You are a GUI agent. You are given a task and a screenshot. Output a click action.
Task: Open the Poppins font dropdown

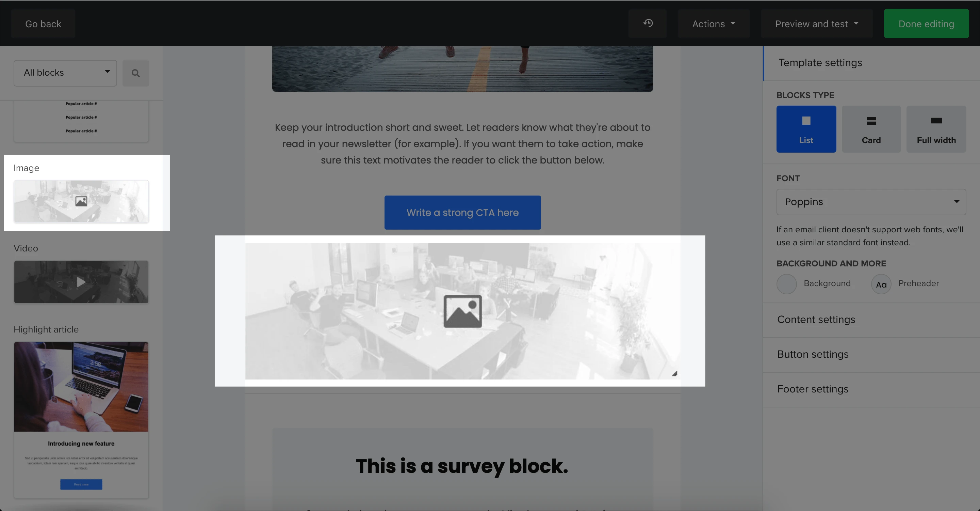tap(871, 202)
